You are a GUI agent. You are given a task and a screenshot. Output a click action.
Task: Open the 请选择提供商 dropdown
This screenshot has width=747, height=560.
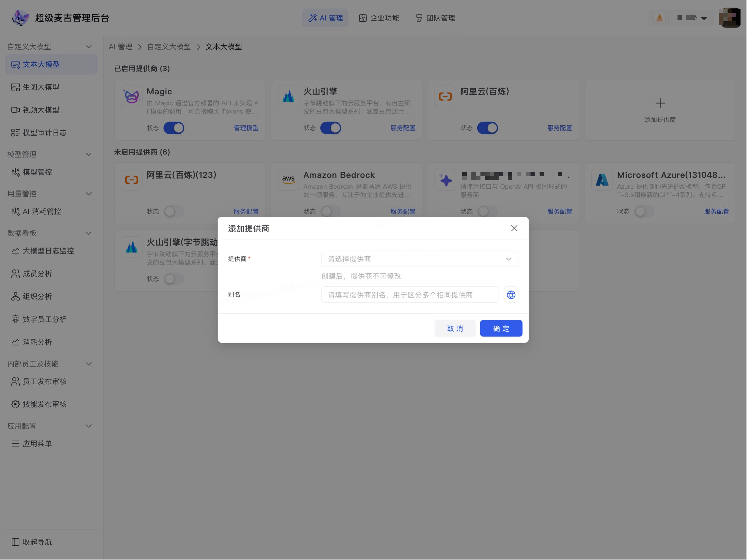[420, 259]
